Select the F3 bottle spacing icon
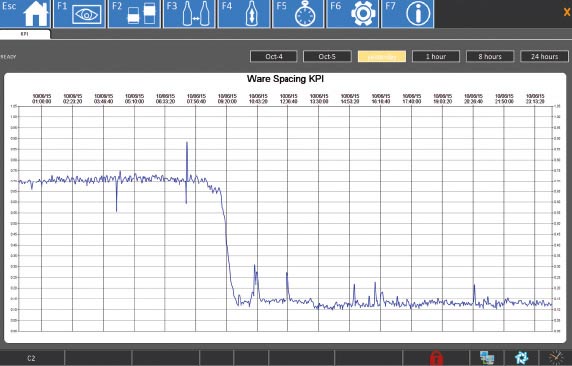 point(189,14)
